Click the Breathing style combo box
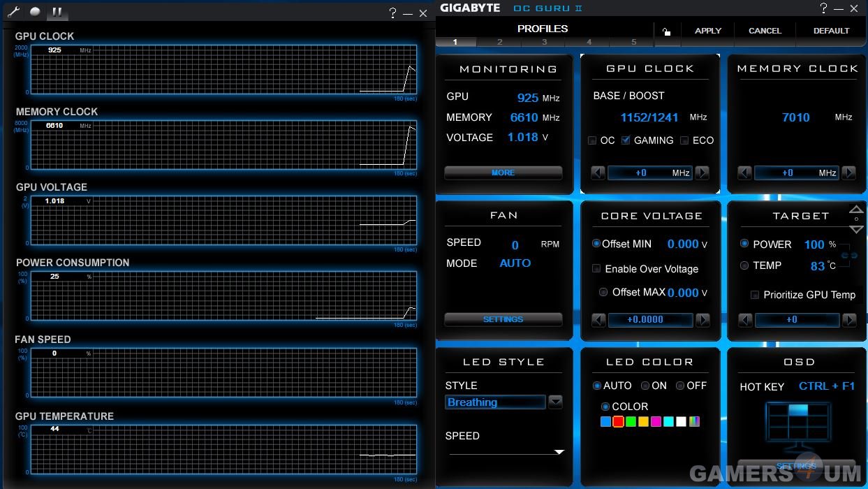This screenshot has height=489, width=868. (x=495, y=402)
